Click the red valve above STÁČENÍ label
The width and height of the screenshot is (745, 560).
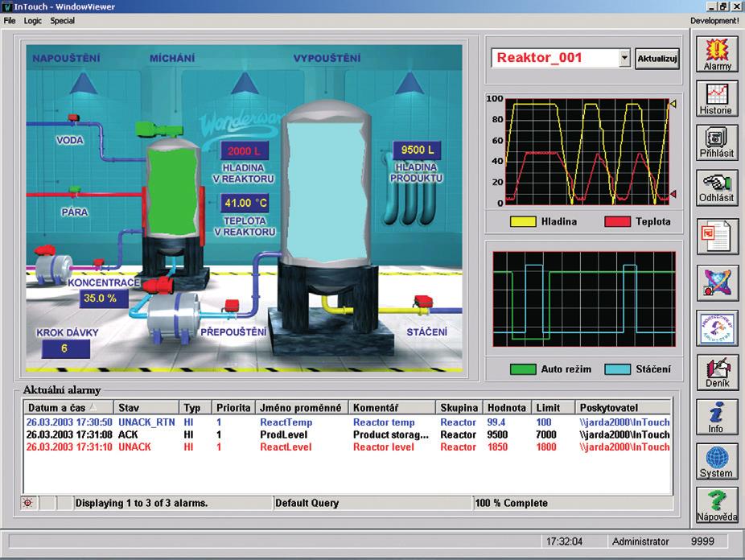click(422, 302)
